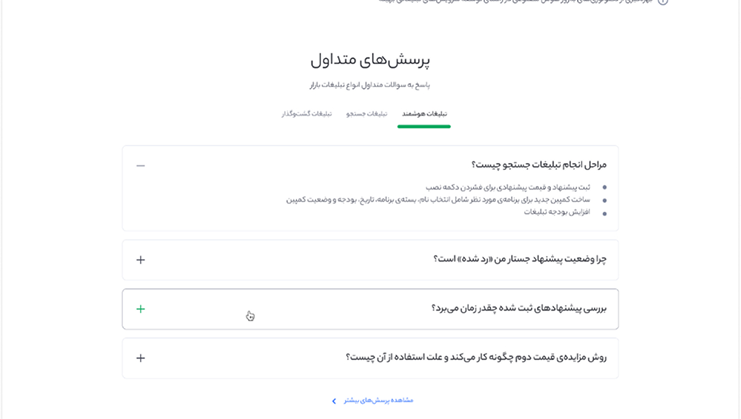
Task: Click the plus icon beside «رد شده» question
Action: tap(140, 260)
